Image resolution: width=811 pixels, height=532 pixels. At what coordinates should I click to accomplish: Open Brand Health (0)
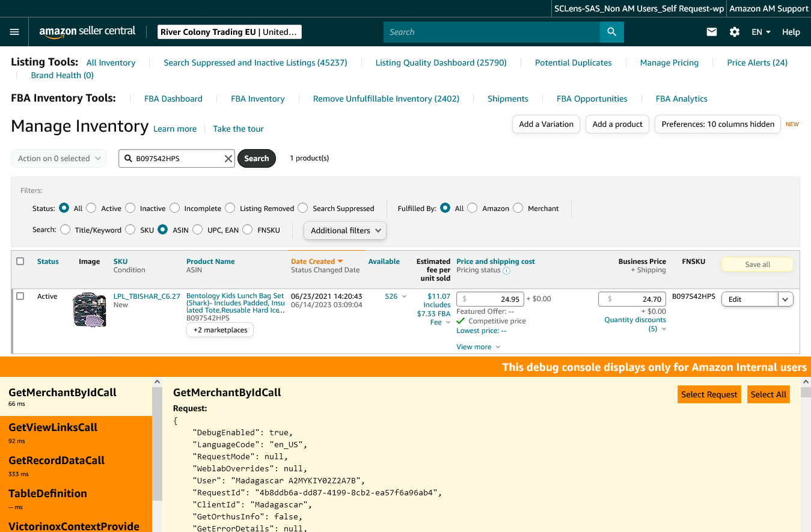pyautogui.click(x=63, y=75)
